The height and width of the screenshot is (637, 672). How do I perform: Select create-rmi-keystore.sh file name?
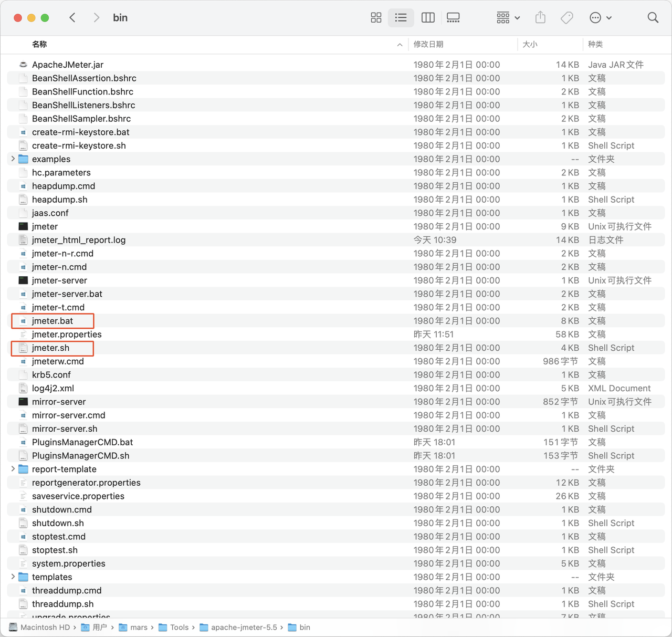point(79,145)
